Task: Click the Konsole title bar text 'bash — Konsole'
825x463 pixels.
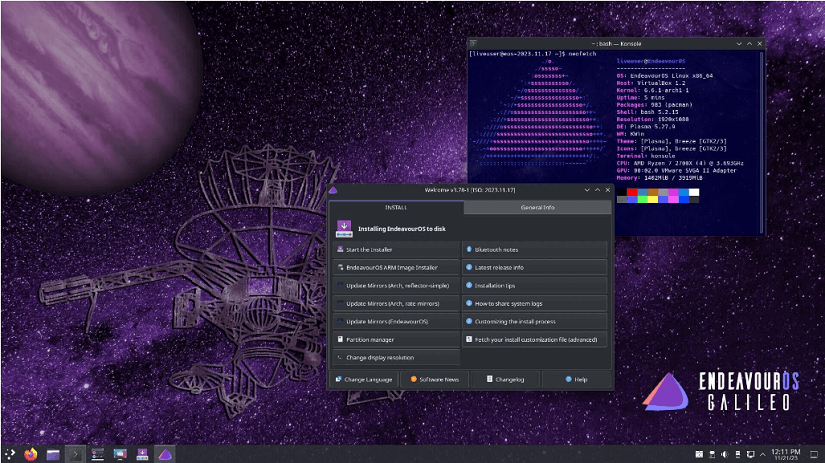Action: [618, 44]
